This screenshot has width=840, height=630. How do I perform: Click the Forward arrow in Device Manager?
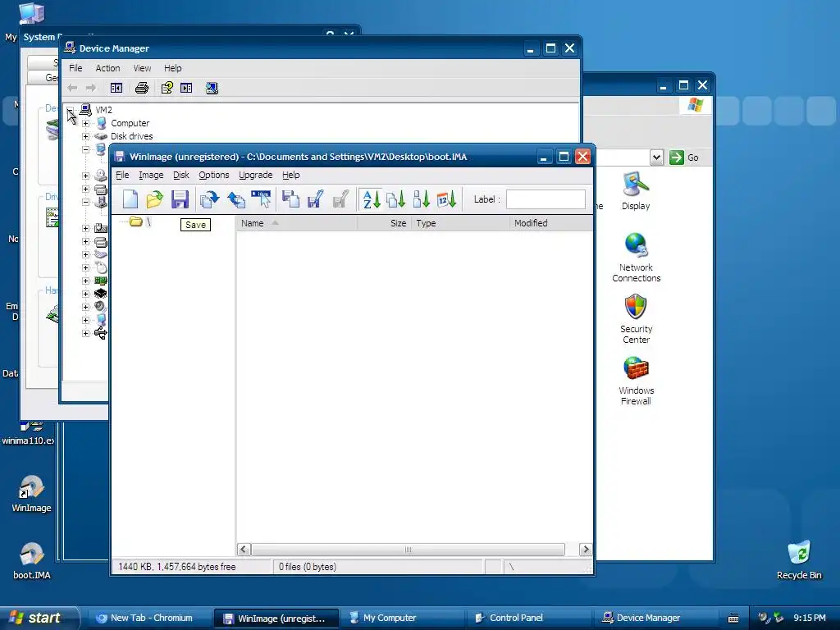click(91, 88)
